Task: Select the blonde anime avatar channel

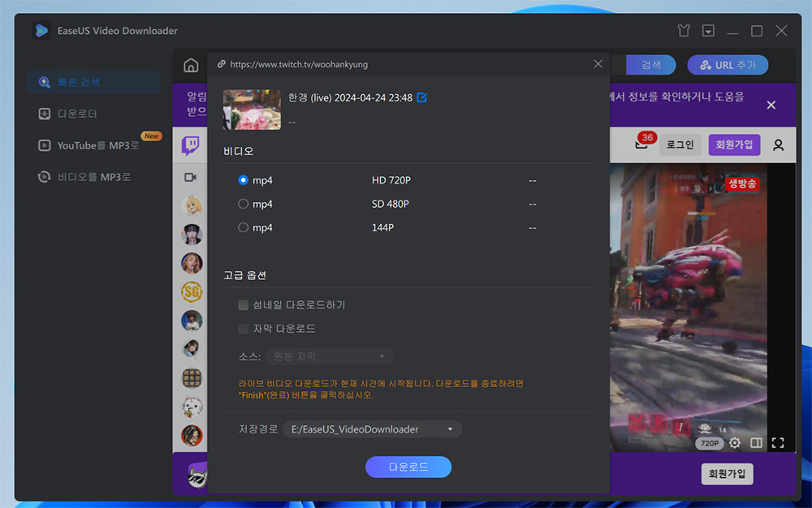Action: (x=192, y=206)
